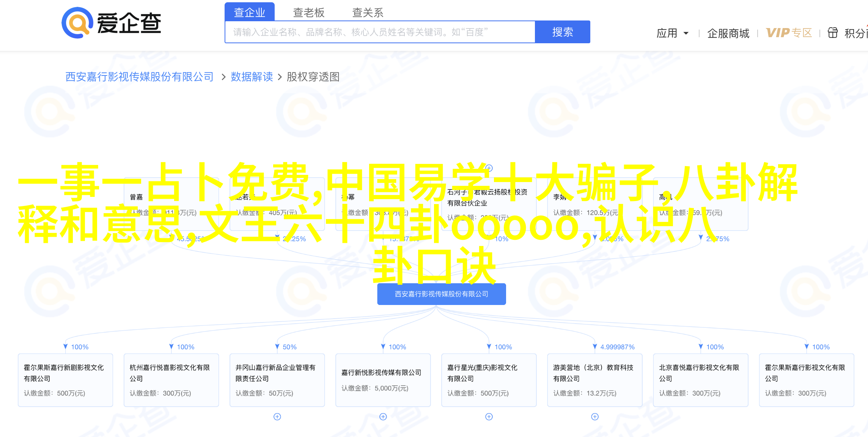Open the 霍尔果斯嘉行新剧影视文化有限公司 card
The height and width of the screenshot is (437, 868).
65,380
